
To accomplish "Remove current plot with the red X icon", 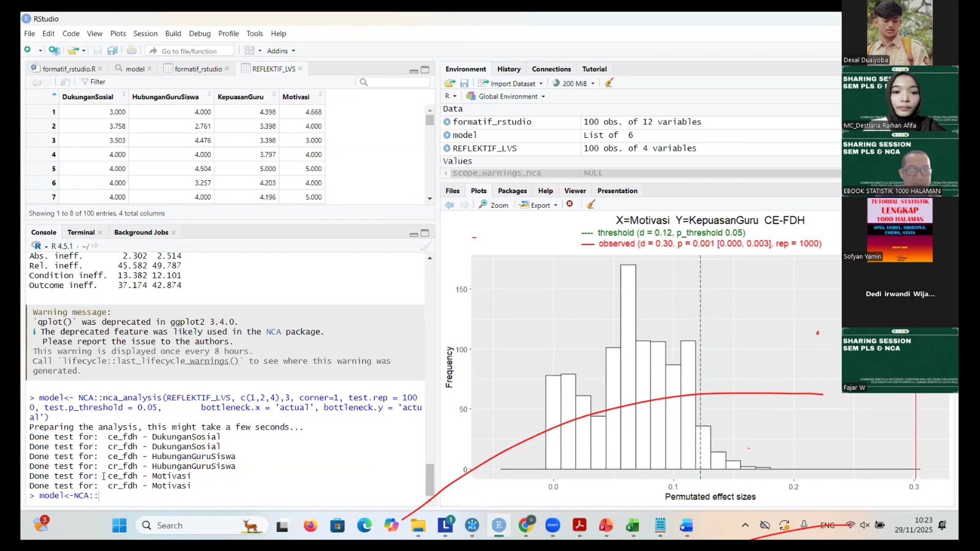I will coord(570,205).
